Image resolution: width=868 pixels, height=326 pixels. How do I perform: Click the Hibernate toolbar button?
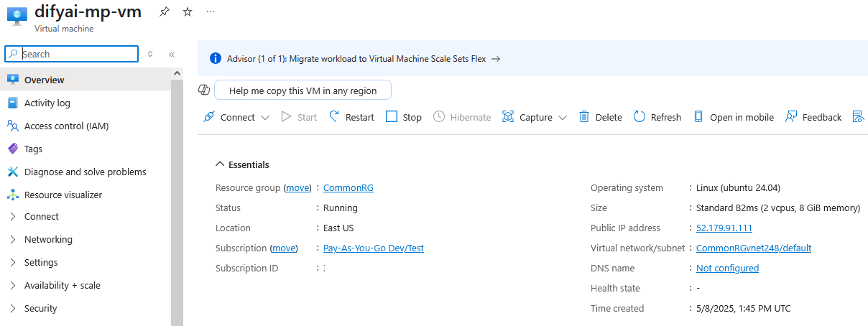pyautogui.click(x=462, y=117)
